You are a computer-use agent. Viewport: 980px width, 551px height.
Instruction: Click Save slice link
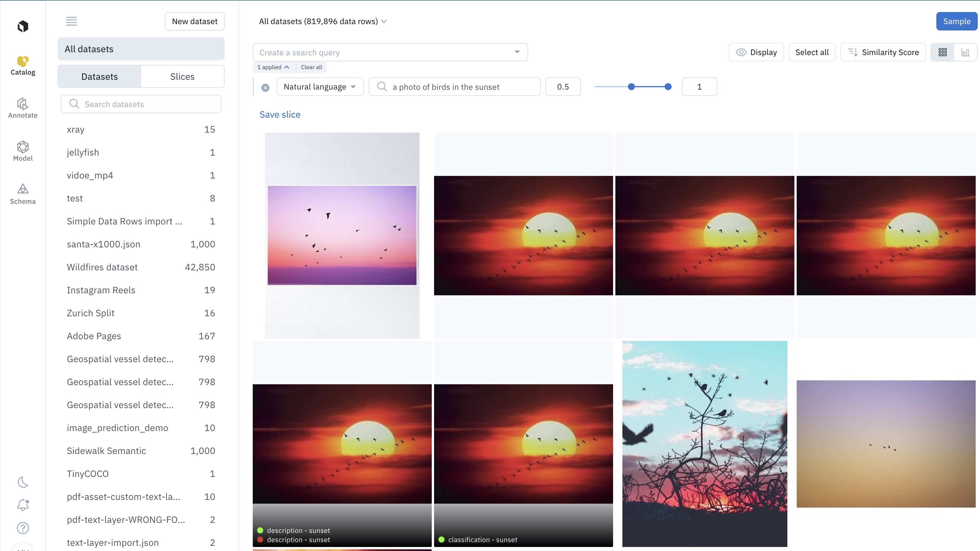coord(280,115)
